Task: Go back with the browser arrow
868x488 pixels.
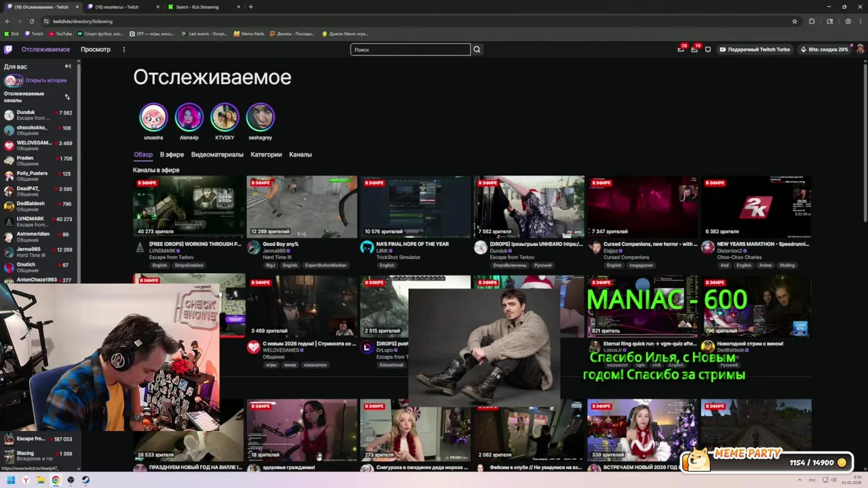Action: tap(7, 21)
